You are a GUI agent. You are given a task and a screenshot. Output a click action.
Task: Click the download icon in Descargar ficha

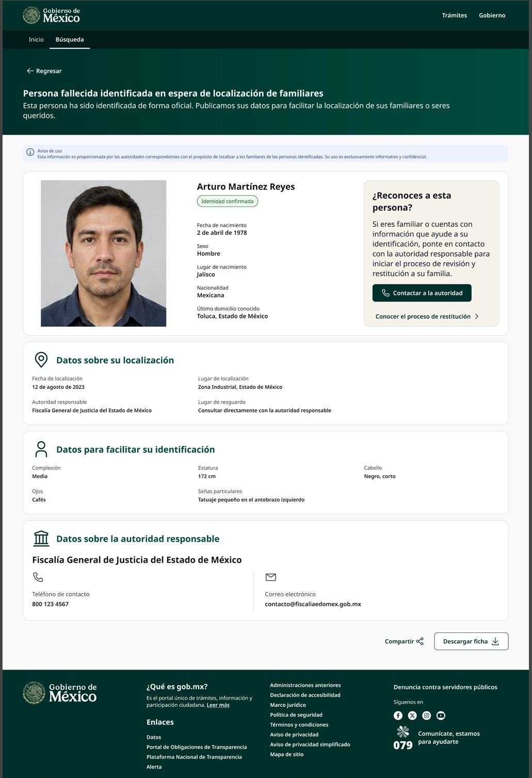pyautogui.click(x=495, y=641)
